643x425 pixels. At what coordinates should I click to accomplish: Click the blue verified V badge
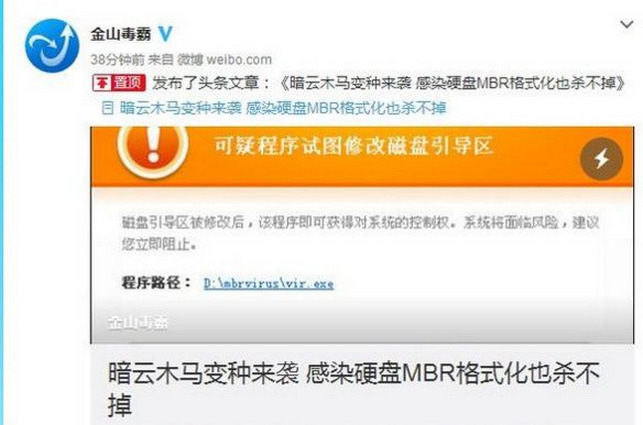click(x=165, y=34)
